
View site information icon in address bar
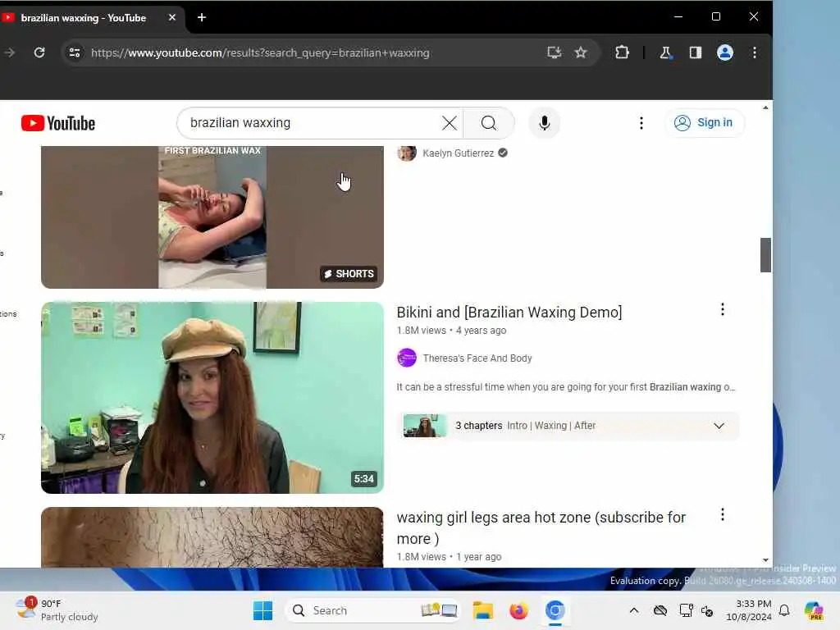tap(75, 52)
